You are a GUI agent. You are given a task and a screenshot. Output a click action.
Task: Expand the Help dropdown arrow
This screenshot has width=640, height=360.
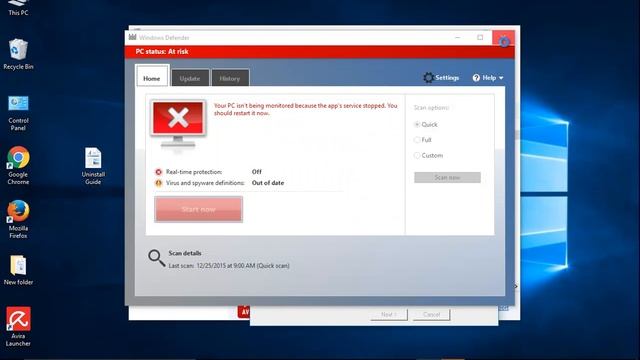[501, 78]
